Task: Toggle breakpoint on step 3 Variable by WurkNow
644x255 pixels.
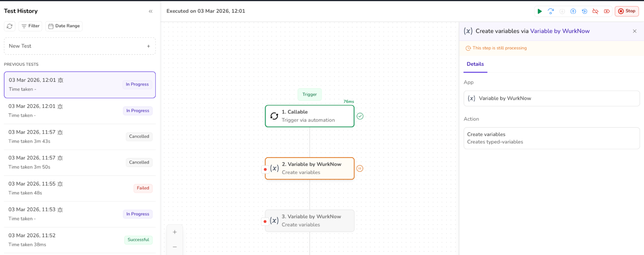Action: pyautogui.click(x=265, y=221)
